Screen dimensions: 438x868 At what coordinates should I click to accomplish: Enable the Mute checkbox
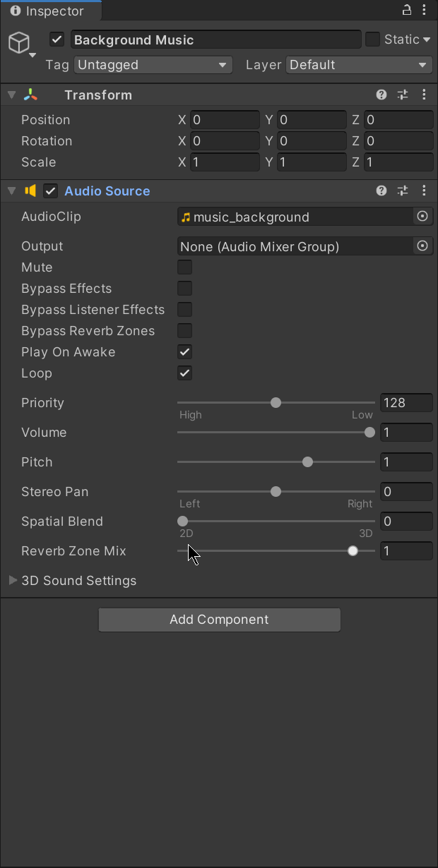(x=184, y=267)
